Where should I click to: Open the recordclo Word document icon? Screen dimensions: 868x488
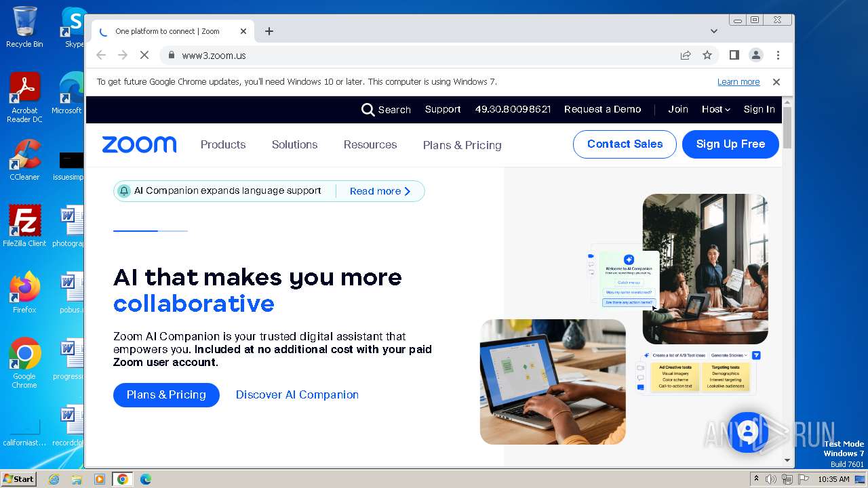pos(68,426)
